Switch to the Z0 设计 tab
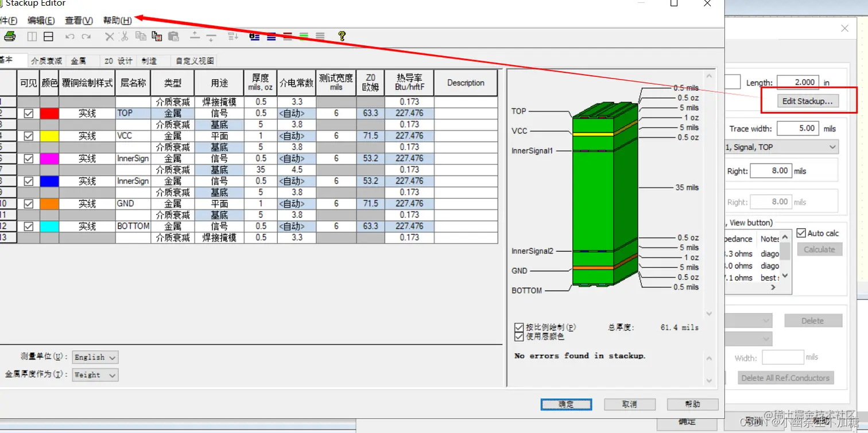Viewport: 868px width, 433px height. [118, 61]
